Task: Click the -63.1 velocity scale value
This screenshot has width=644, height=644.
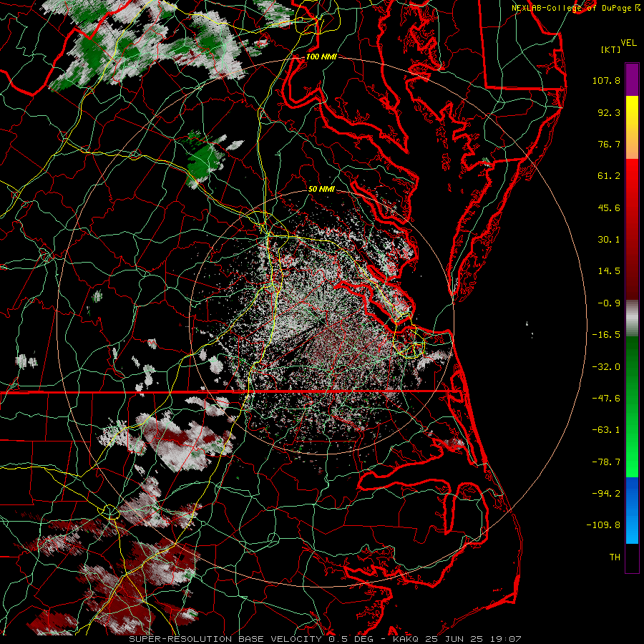Action: [x=606, y=430]
